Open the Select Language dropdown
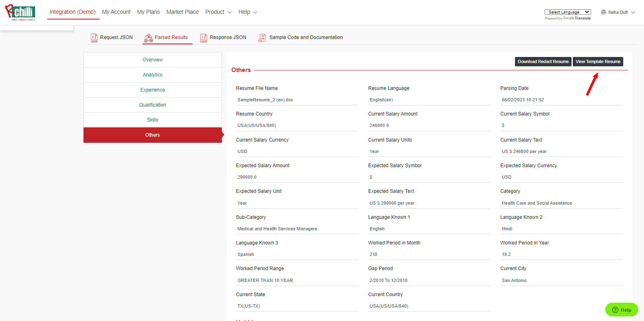 pyautogui.click(x=567, y=12)
